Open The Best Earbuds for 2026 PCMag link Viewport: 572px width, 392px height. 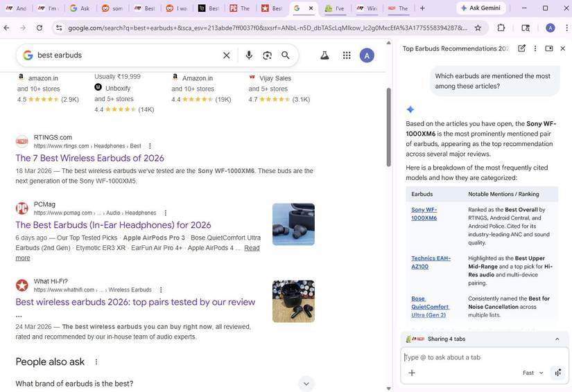pyautogui.click(x=114, y=225)
